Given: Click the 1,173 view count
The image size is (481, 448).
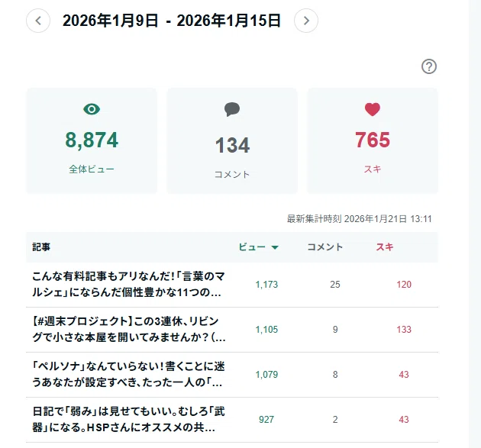Looking at the screenshot, I should [266, 285].
